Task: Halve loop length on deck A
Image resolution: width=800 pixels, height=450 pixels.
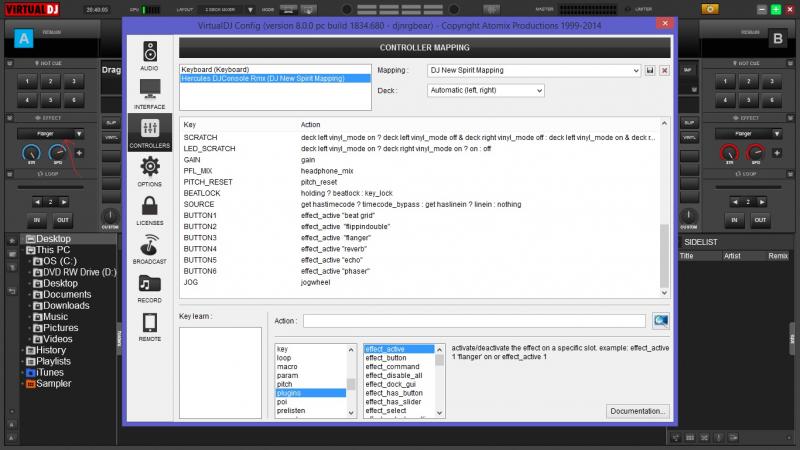Action: point(37,202)
